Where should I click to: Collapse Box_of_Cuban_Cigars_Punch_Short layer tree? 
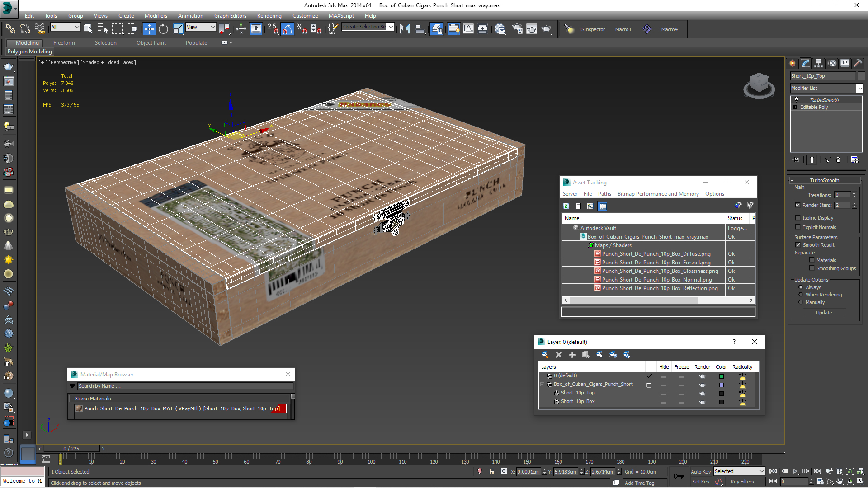click(542, 384)
